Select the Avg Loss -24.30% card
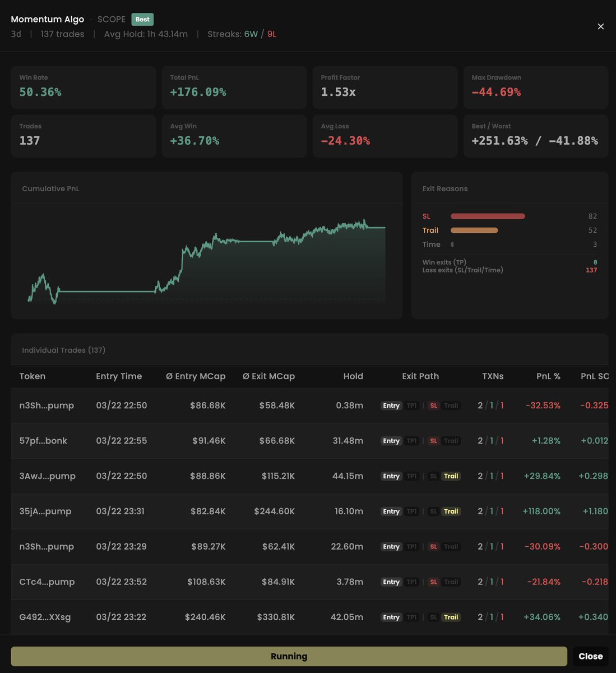This screenshot has width=616, height=673. [385, 136]
